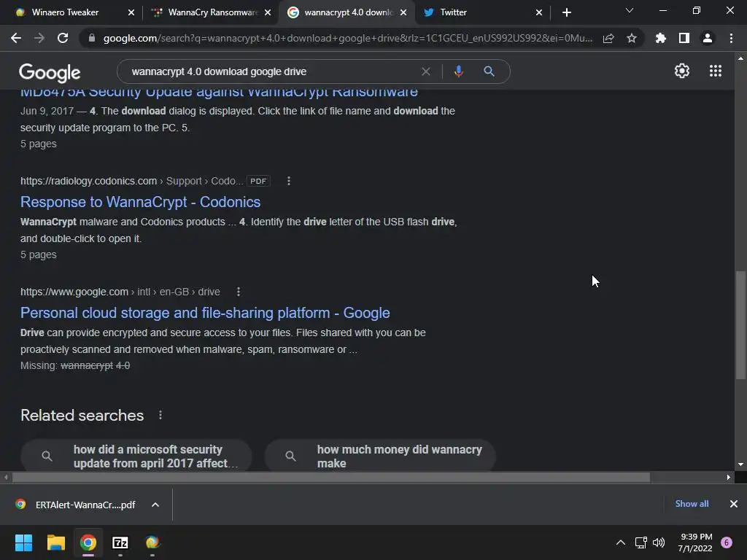
Task: Show all downloads
Action: pyautogui.click(x=692, y=504)
